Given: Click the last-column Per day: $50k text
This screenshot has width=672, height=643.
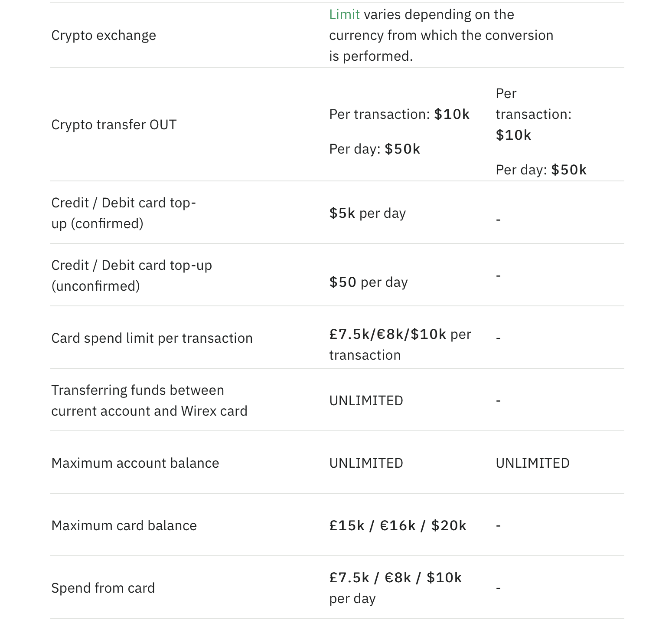Looking at the screenshot, I should click(x=541, y=170).
